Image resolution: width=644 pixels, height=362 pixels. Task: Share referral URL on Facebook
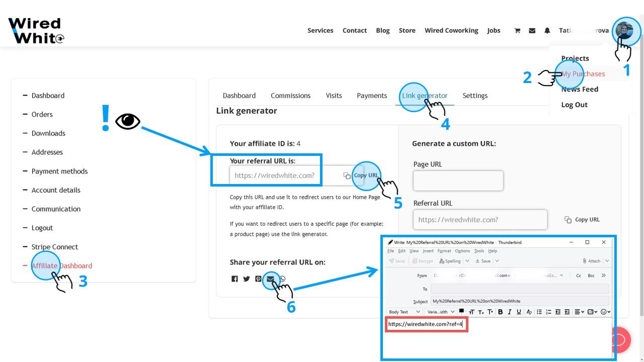pyautogui.click(x=234, y=279)
